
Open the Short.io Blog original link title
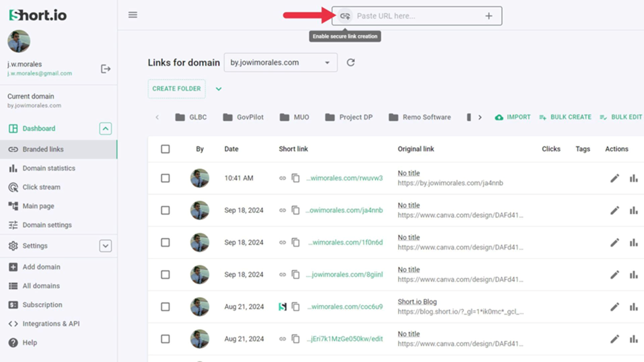click(417, 302)
